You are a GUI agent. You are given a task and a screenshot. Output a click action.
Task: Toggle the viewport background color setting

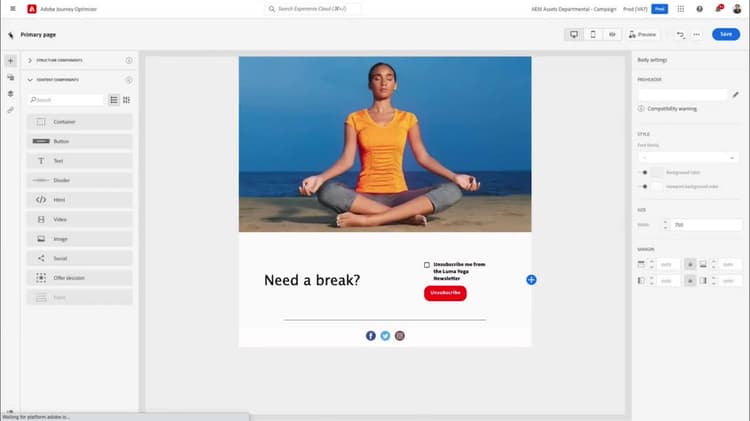click(643, 187)
